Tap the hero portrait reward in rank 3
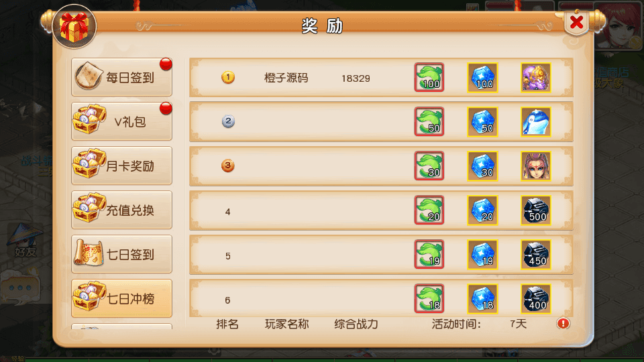This screenshot has height=362, width=644. [536, 166]
